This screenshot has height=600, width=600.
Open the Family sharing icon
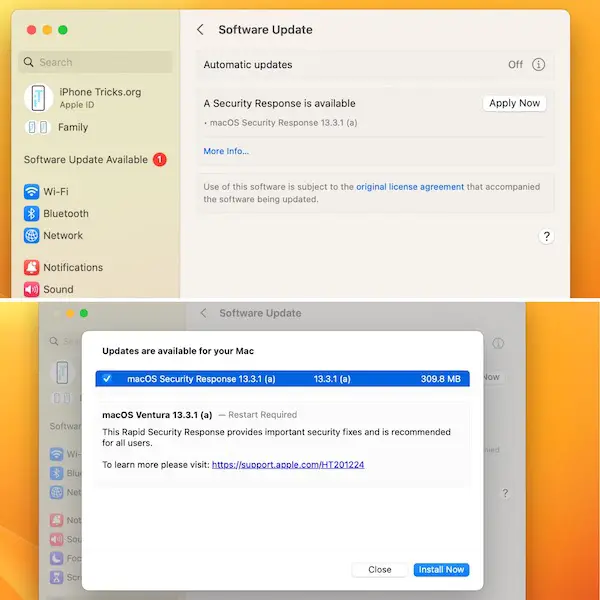click(38, 127)
